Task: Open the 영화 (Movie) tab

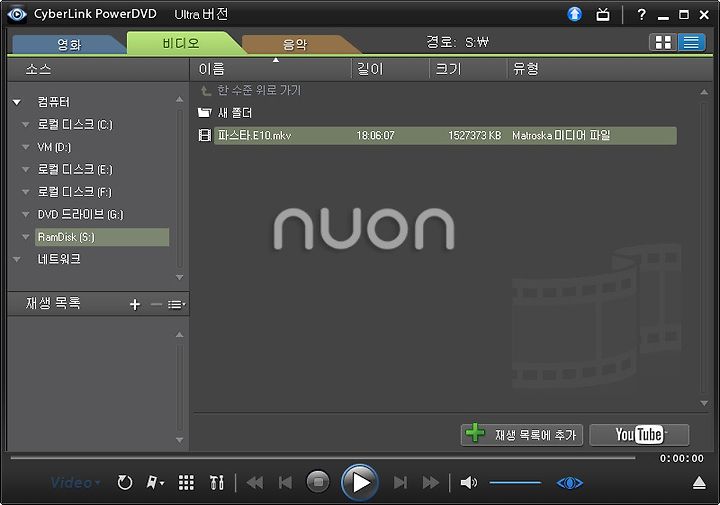Action: point(69,44)
